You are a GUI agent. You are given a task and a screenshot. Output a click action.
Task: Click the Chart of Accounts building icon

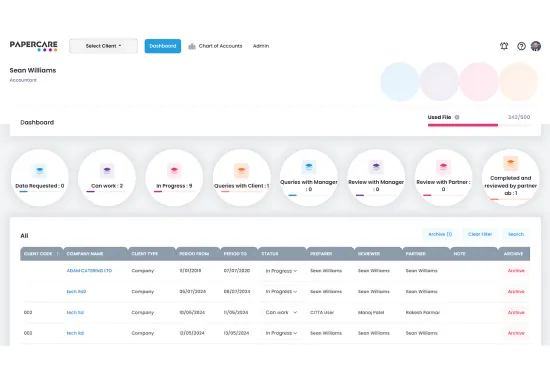[192, 46]
